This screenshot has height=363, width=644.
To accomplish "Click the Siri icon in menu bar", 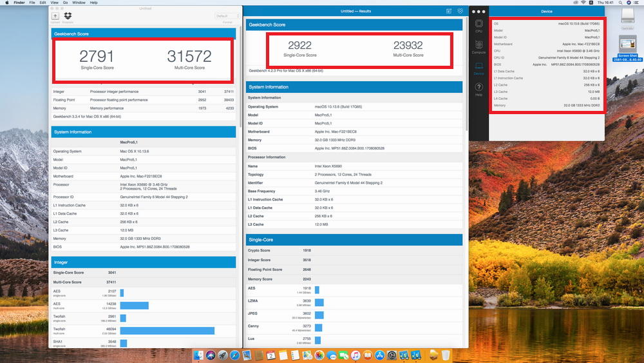I will click(629, 3).
